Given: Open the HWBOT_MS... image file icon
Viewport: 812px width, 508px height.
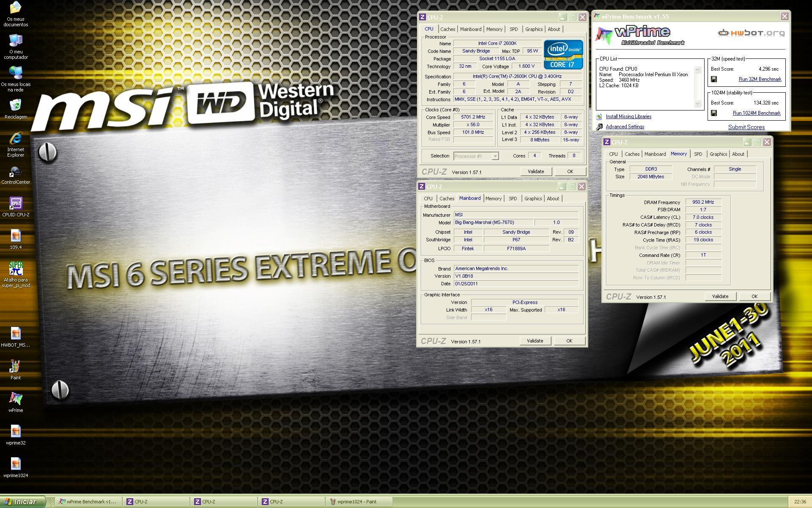Looking at the screenshot, I should tap(16, 337).
